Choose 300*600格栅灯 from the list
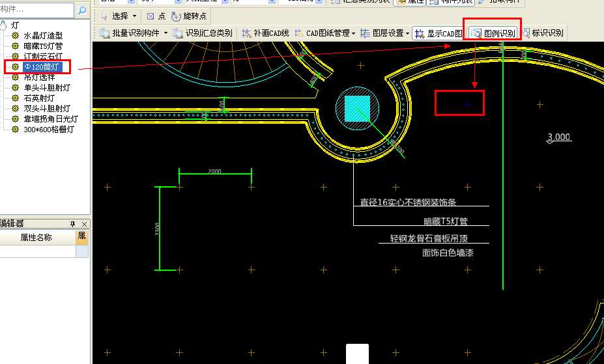The height and width of the screenshot is (364, 604). tap(49, 130)
